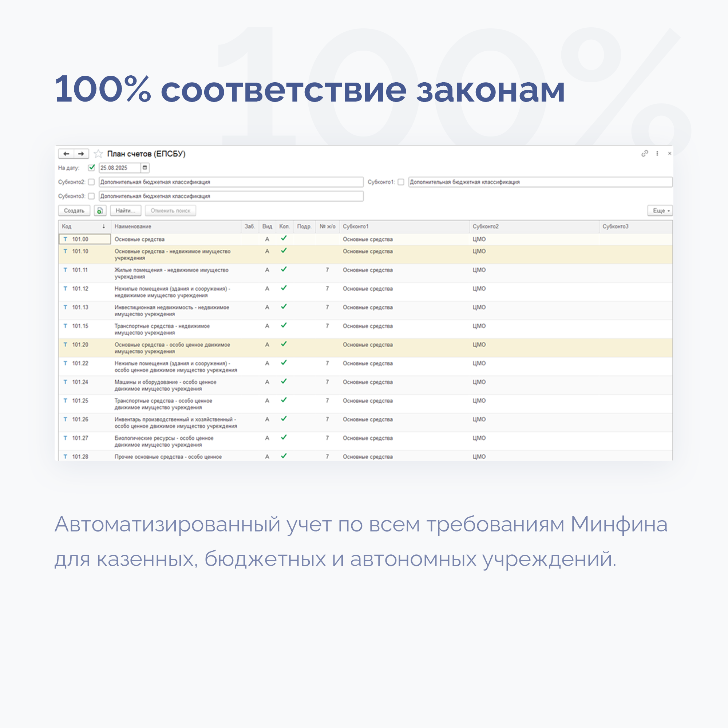728x728 pixels.
Task: Open the calendar picker for date field
Action: (x=145, y=168)
